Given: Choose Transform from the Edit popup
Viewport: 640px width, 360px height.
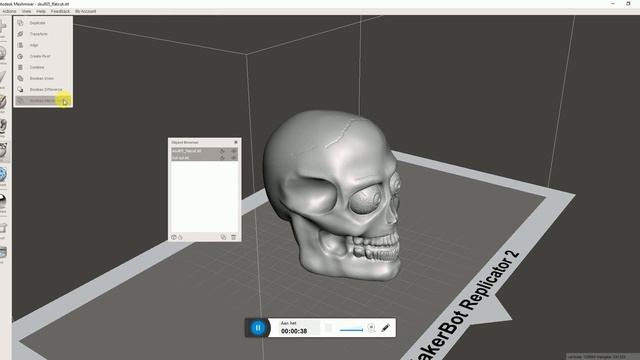Looking at the screenshot, I should point(43,34).
